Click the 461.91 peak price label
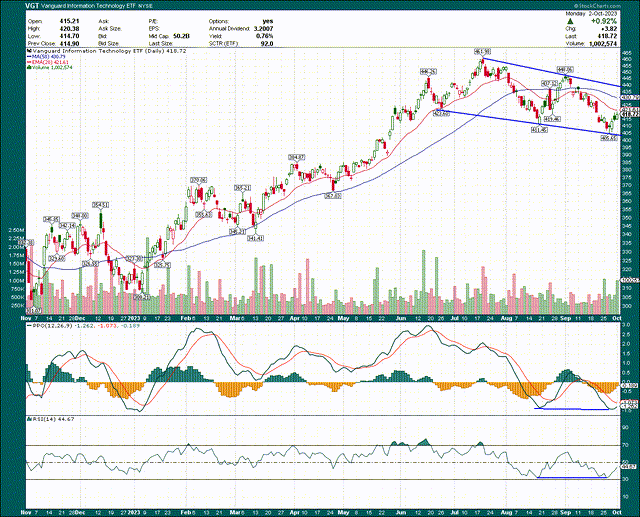The height and width of the screenshot is (517, 640). pyautogui.click(x=482, y=52)
